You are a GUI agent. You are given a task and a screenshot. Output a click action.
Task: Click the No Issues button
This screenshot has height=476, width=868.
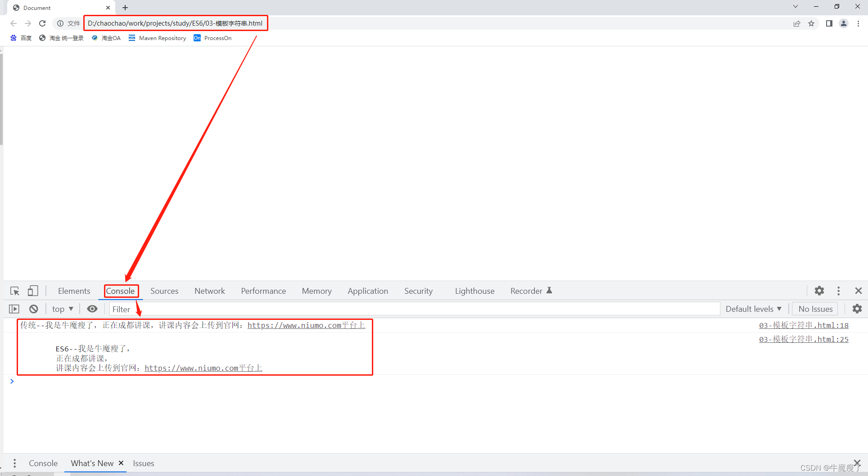coord(815,309)
